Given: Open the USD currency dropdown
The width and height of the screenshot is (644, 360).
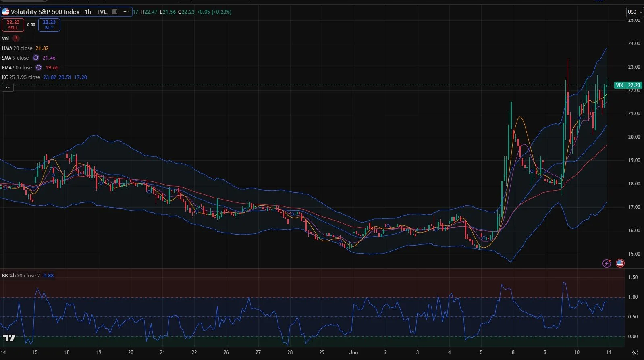Looking at the screenshot, I should coord(634,12).
